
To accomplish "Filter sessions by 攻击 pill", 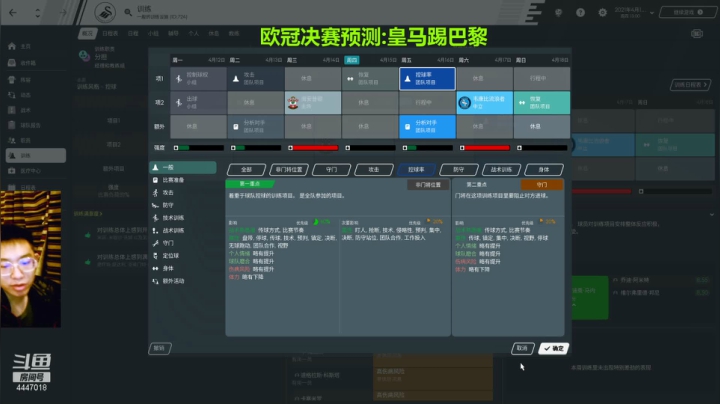I will 374,170.
